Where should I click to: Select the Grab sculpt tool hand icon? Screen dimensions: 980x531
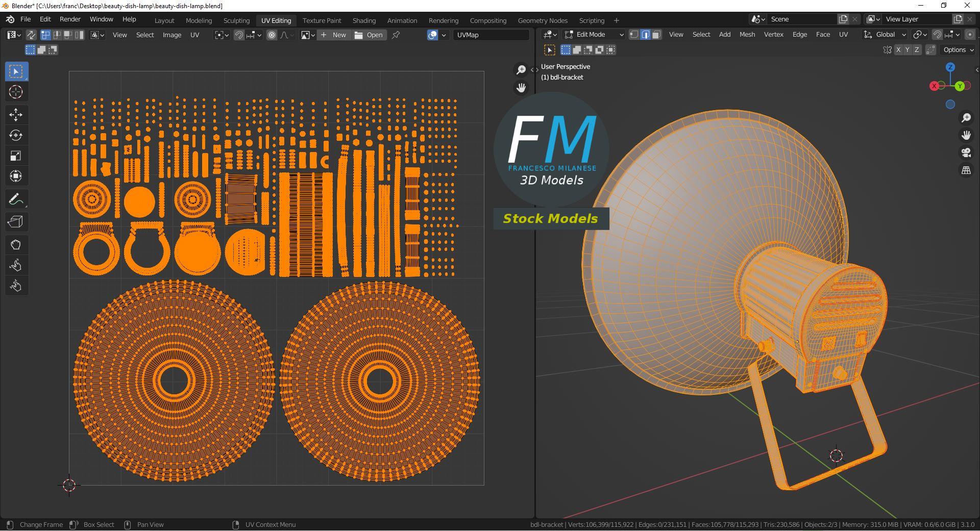pos(16,245)
